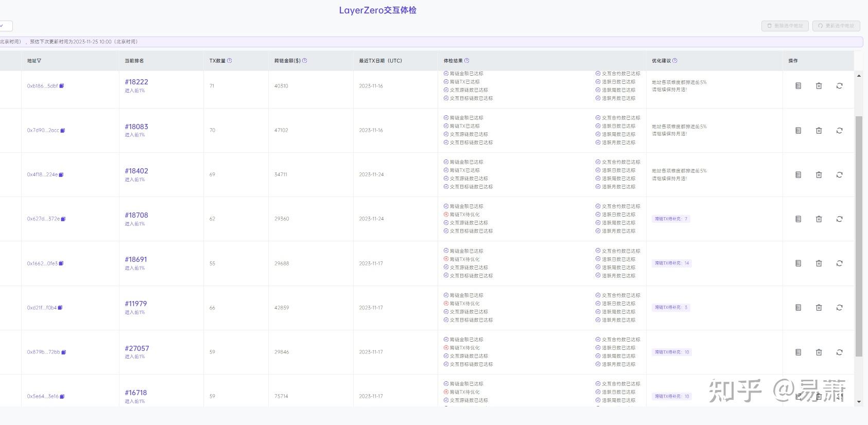Screen dimensions: 868x425
Task: Open details icon for rank #18708 row
Action: (x=798, y=219)
